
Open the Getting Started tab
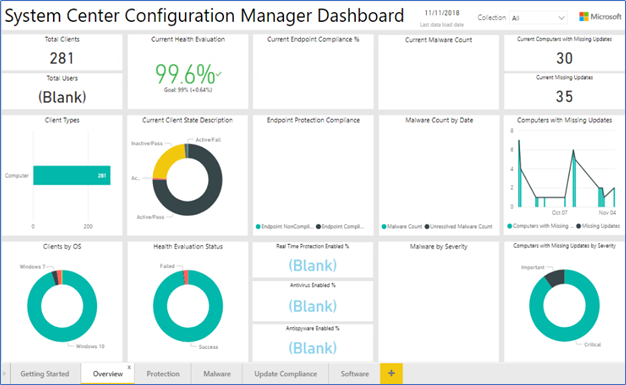tap(45, 374)
